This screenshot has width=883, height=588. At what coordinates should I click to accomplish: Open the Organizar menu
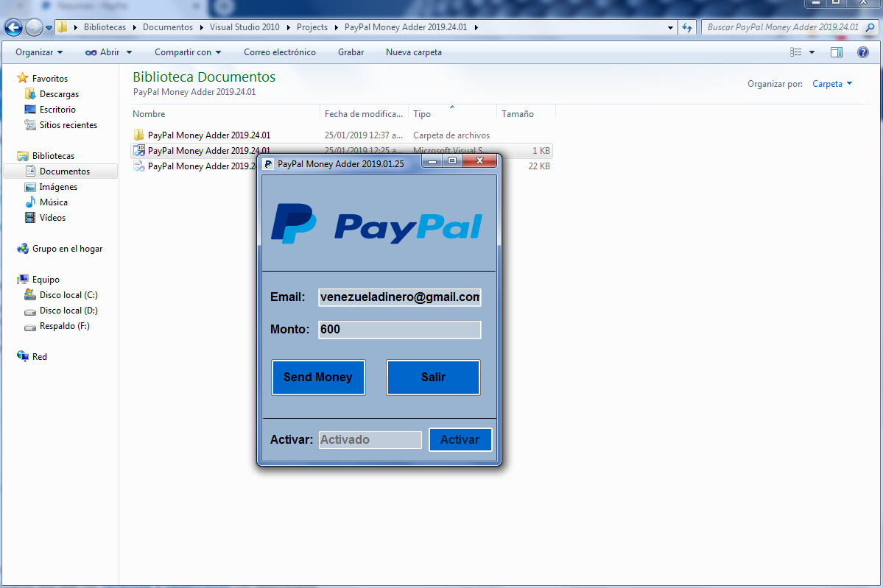pyautogui.click(x=40, y=52)
